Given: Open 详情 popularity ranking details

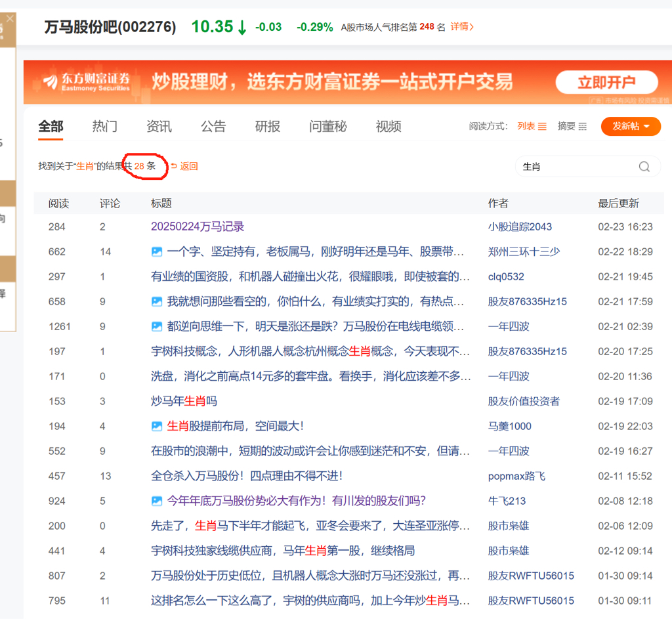Looking at the screenshot, I should 462,27.
